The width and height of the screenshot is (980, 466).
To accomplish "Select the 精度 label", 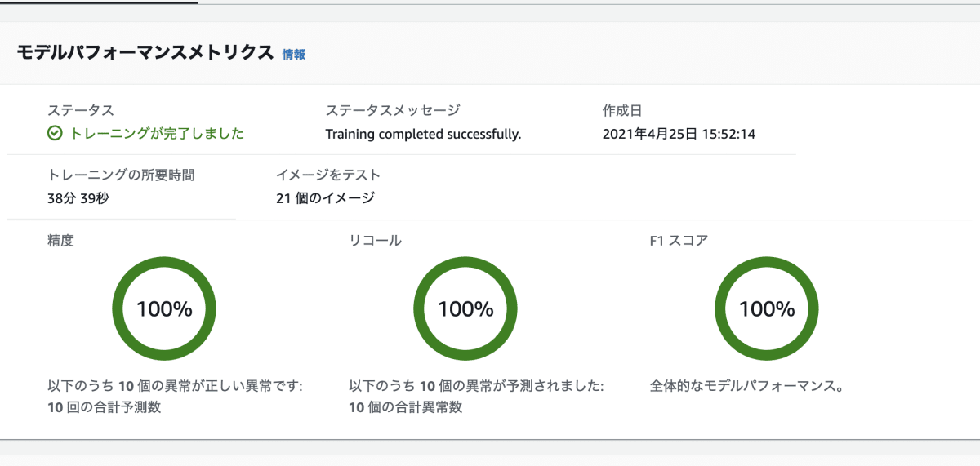I will click(x=61, y=241).
